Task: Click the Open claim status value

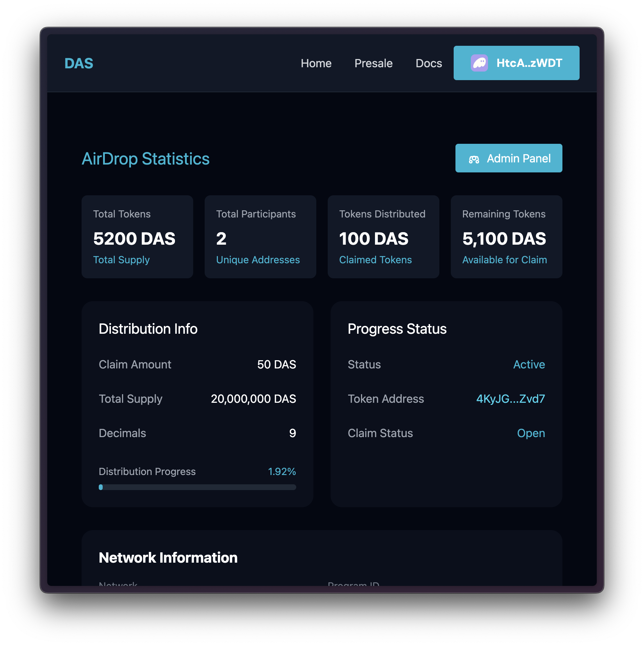Action: coord(531,433)
